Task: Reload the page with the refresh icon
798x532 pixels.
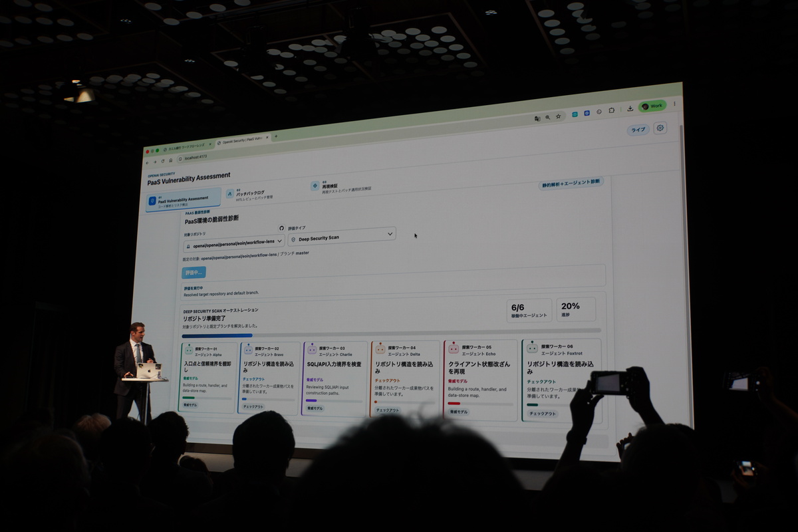Action: tap(162, 160)
